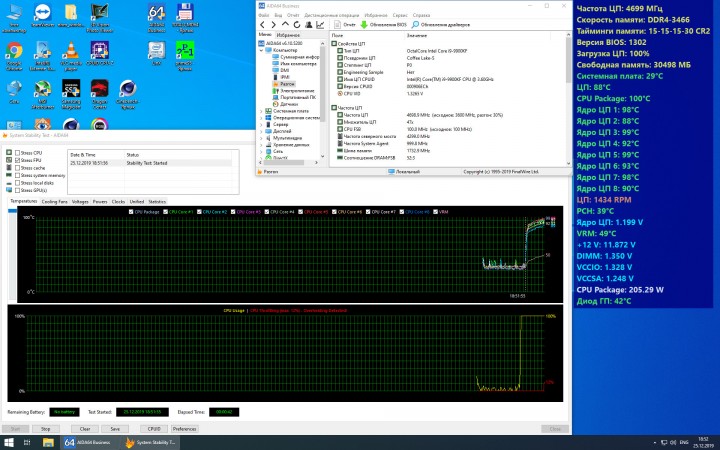This screenshot has width=720, height=450.
Task: Open the BIOS updates toolbar item
Action: point(383,25)
